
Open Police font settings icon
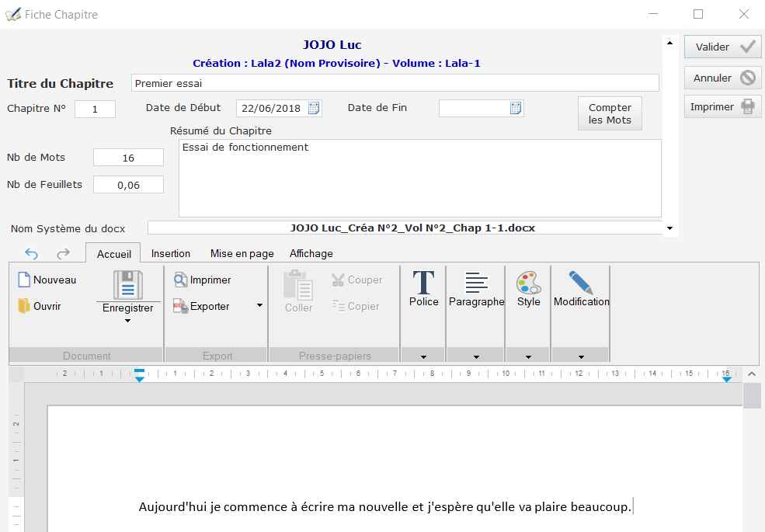[x=423, y=282]
